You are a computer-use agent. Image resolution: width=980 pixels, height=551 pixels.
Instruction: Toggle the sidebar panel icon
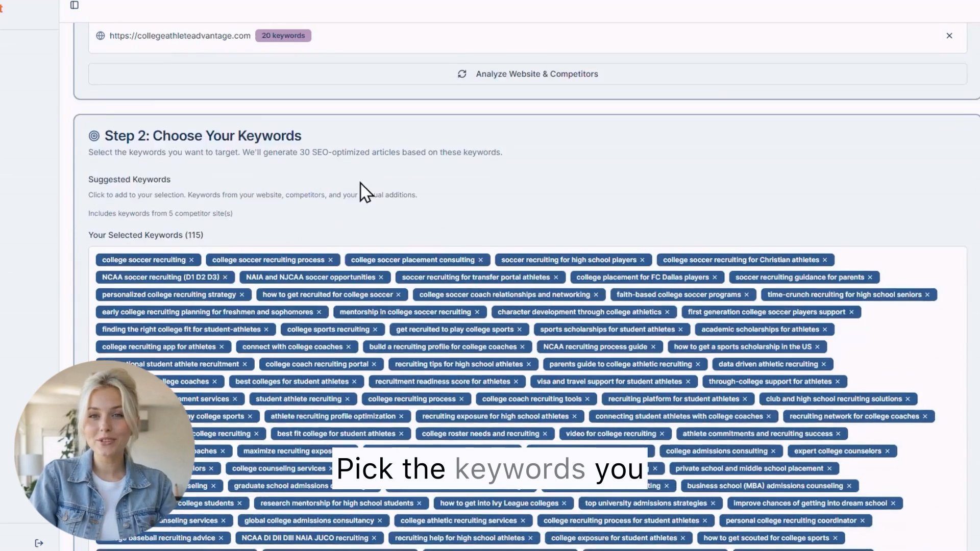point(75,5)
